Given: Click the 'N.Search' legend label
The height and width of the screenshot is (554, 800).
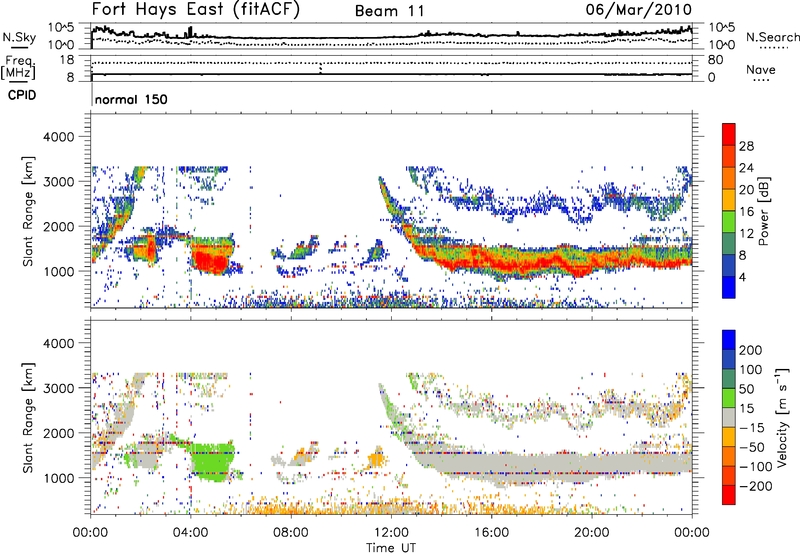Looking at the screenshot, I should coord(772,37).
